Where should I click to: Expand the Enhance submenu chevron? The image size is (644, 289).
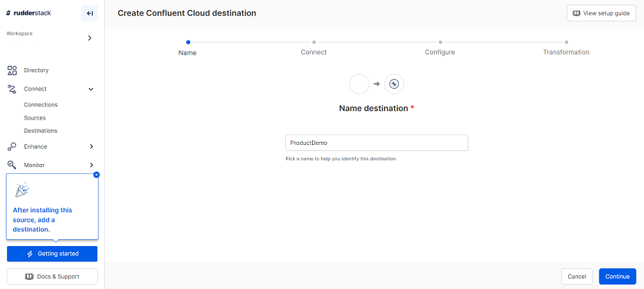tap(91, 146)
